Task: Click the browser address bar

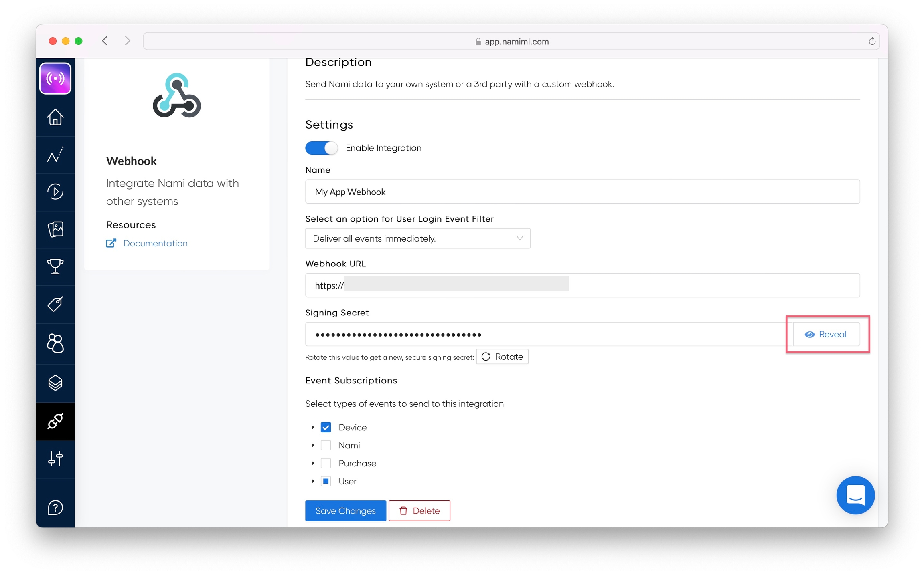Action: coord(511,41)
